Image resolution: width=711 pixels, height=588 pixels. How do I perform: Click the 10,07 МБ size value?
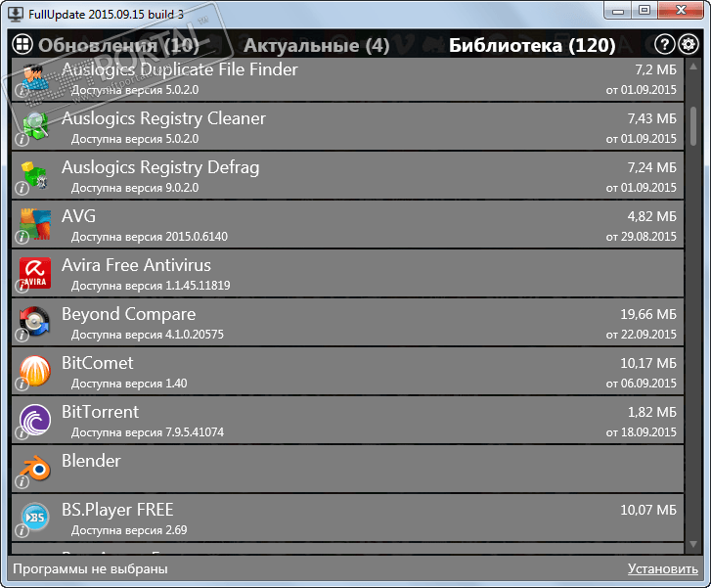pos(648,510)
